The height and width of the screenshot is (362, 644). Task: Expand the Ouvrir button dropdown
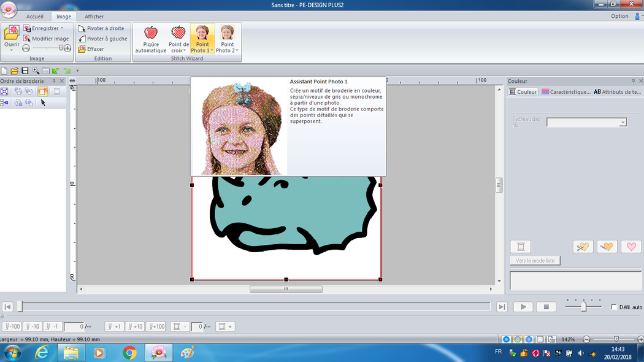point(12,50)
